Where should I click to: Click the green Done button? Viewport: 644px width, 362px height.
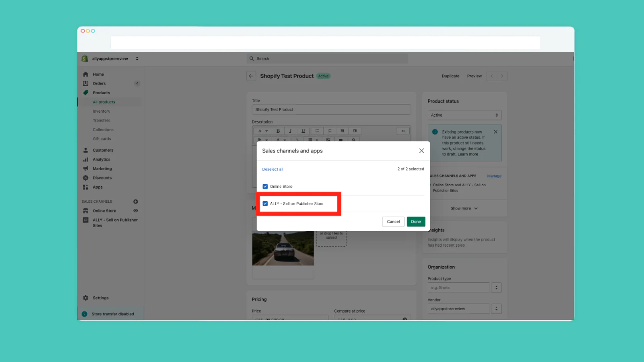point(416,222)
